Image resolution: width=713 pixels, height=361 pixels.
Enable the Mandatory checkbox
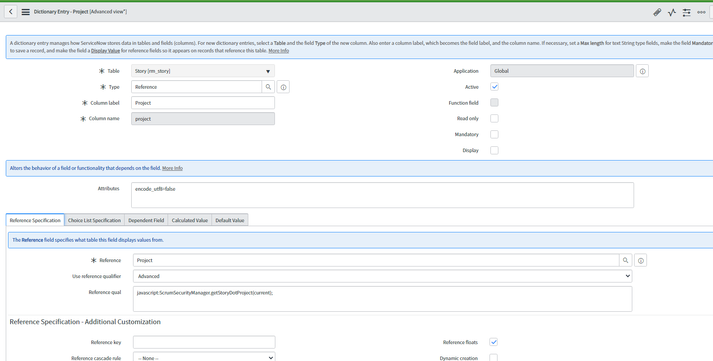[x=494, y=135]
